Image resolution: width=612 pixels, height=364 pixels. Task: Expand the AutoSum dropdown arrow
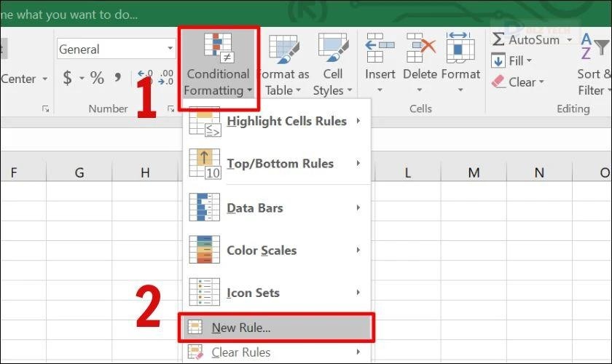(570, 40)
